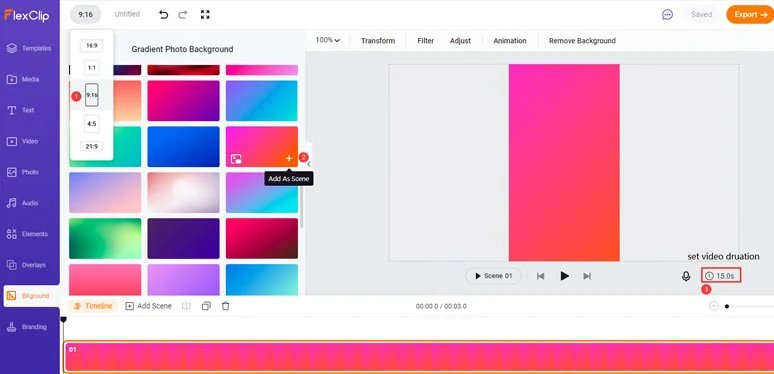Switch to the Overlays sidebar tab
The image size is (774, 374).
(30, 265)
